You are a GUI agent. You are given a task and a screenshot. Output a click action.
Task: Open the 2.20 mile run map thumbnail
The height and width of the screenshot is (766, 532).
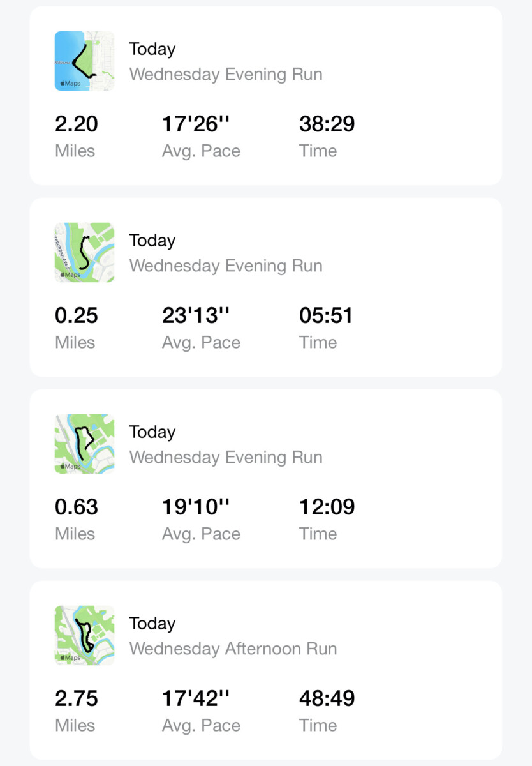point(85,61)
